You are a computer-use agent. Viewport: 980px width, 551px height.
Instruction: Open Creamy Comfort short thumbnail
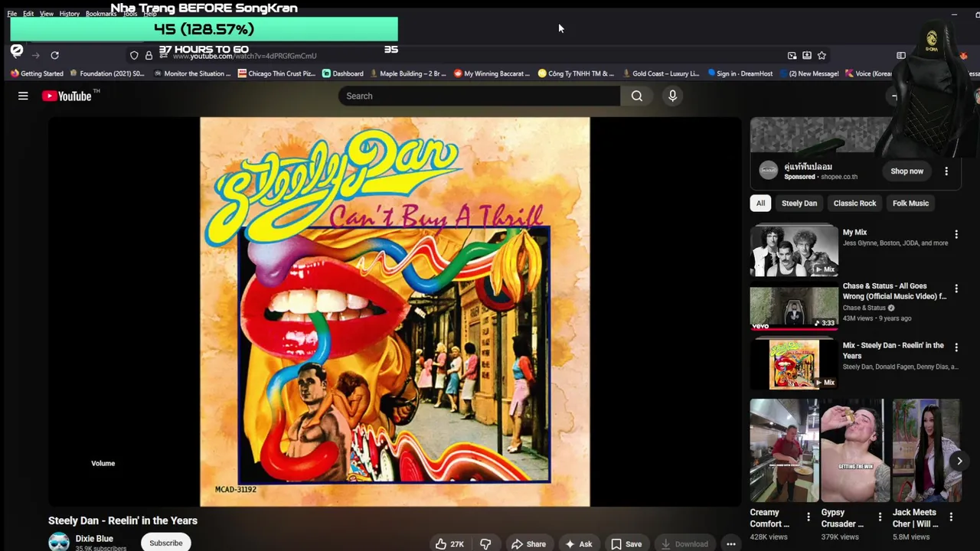(784, 450)
